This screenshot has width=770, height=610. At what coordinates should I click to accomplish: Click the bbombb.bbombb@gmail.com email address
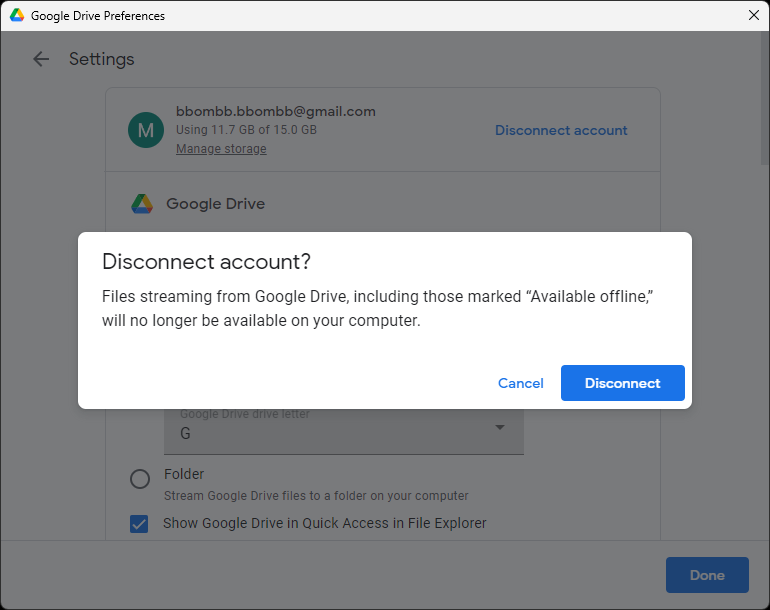pyautogui.click(x=275, y=111)
